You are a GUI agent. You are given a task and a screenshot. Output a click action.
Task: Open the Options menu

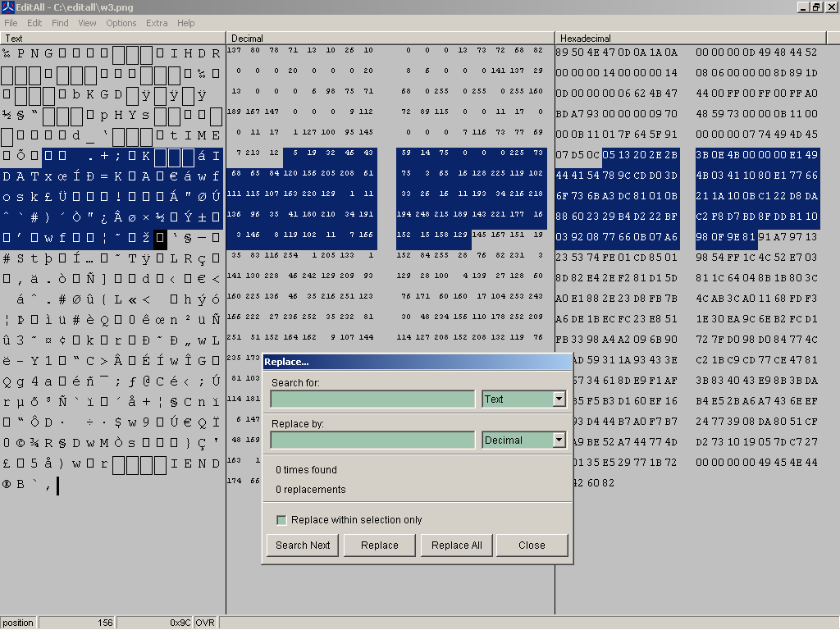click(x=121, y=23)
